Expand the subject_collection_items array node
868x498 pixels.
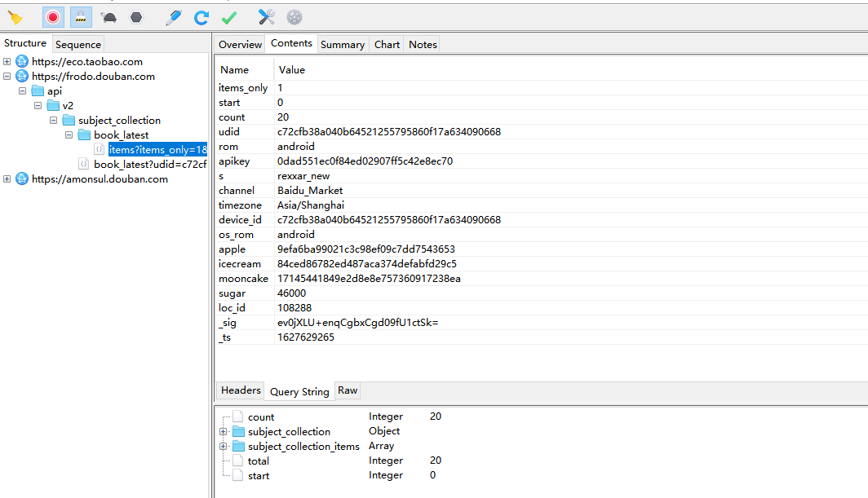click(223, 447)
